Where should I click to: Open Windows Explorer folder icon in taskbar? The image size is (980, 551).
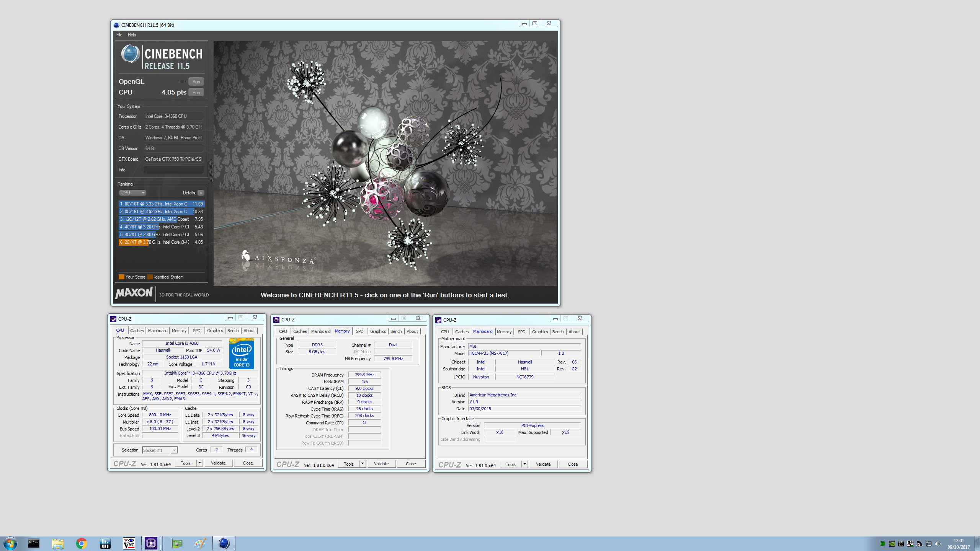(58, 543)
